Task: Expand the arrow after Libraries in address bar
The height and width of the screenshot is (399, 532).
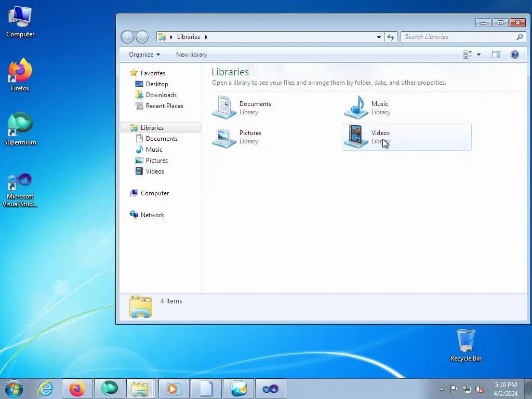Action: click(206, 37)
